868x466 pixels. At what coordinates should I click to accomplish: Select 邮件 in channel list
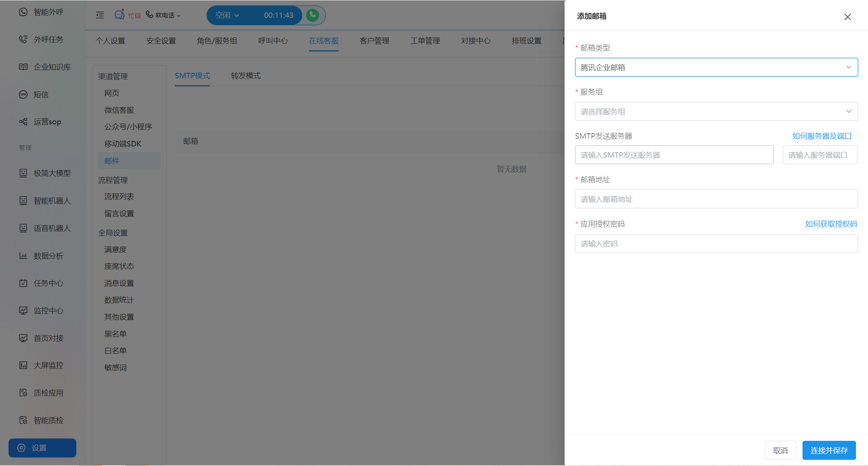129,161
